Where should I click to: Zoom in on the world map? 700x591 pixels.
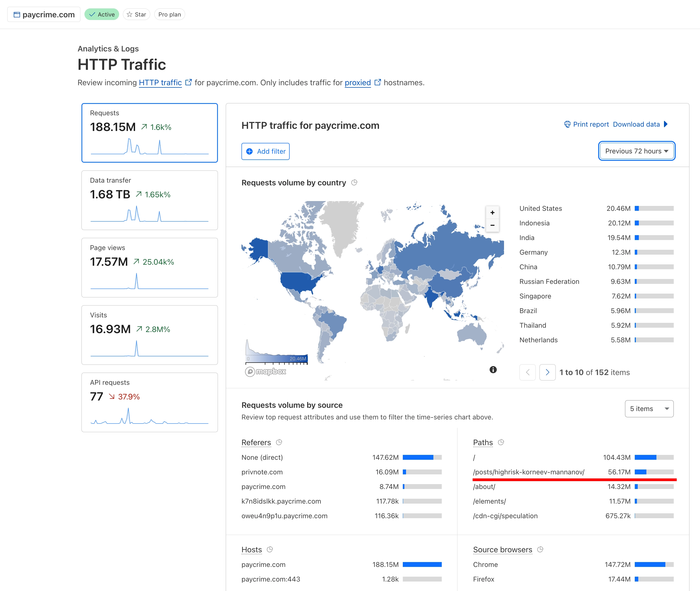tap(492, 212)
